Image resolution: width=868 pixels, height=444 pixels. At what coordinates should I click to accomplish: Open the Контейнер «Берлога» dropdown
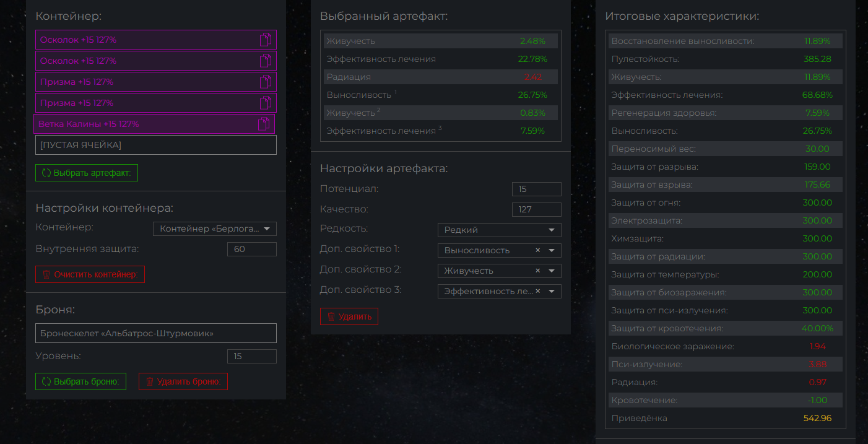coord(267,229)
